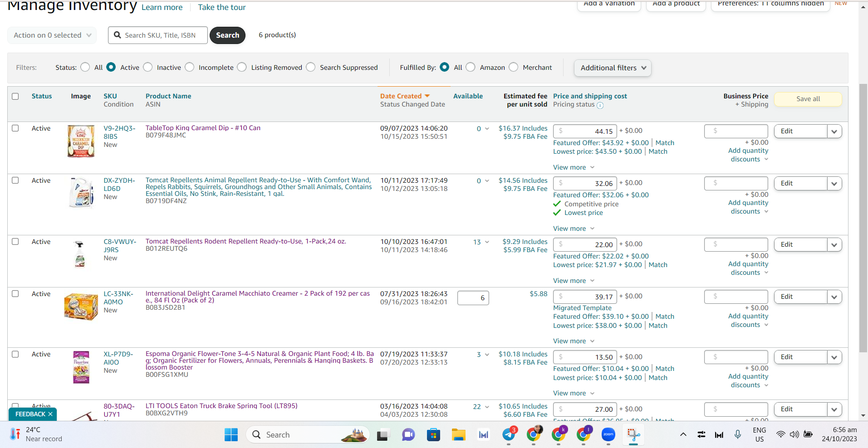This screenshot has height=448, width=868.
Task: Select the Listing Removed status filter
Action: point(242,67)
